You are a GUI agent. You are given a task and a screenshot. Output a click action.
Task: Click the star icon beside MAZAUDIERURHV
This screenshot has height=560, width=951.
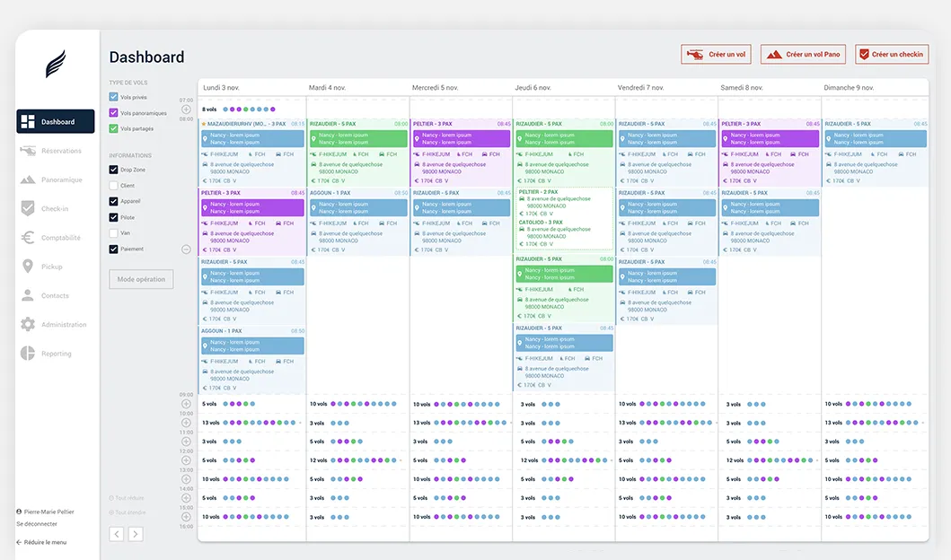click(204, 124)
